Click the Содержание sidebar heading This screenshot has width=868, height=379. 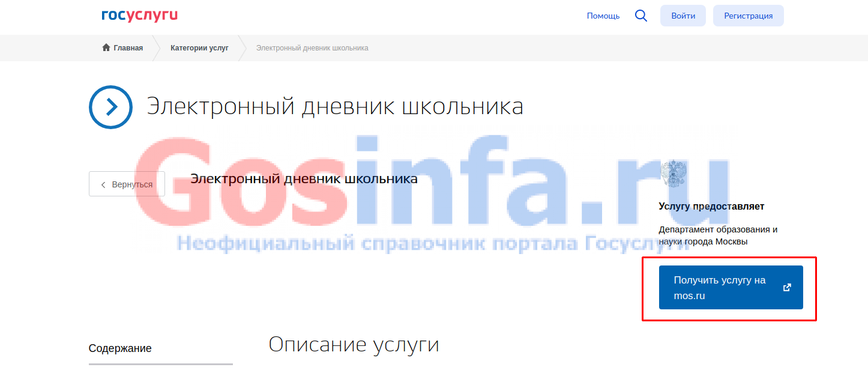click(x=120, y=348)
